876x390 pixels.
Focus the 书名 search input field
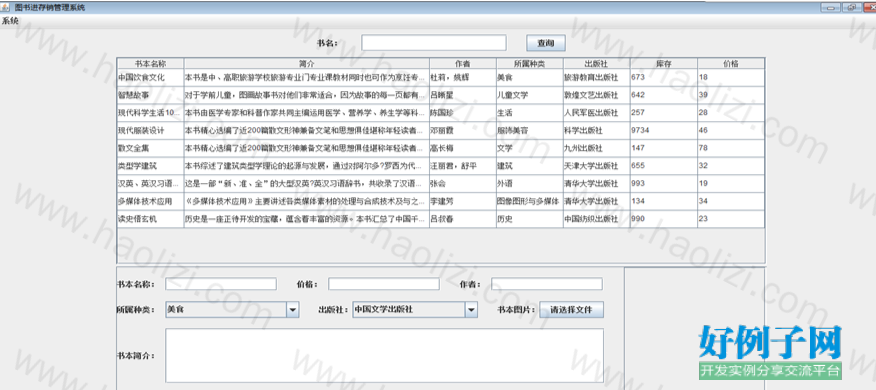click(434, 43)
